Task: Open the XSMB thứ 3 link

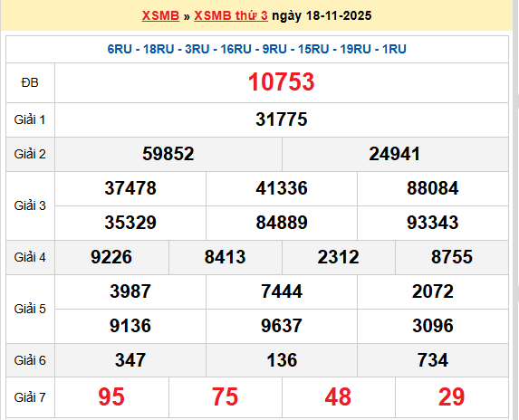Action: pyautogui.click(x=231, y=15)
